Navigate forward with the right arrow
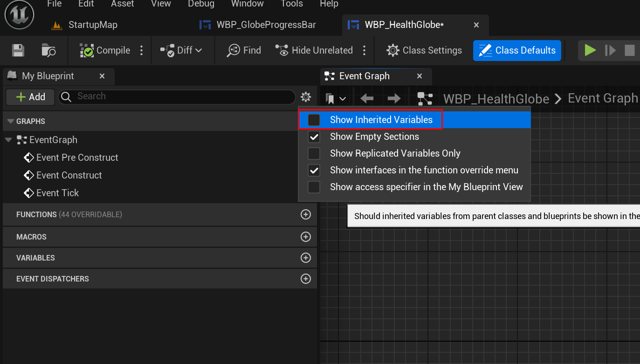 (394, 98)
